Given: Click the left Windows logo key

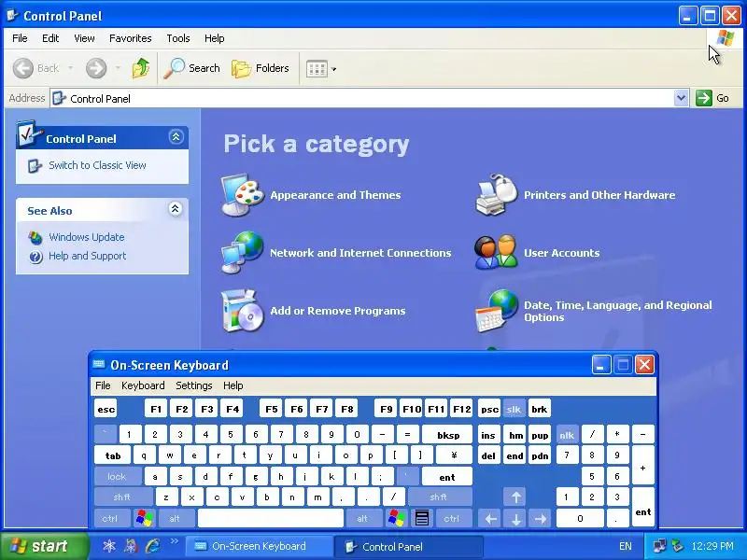Looking at the screenshot, I should click(144, 518).
